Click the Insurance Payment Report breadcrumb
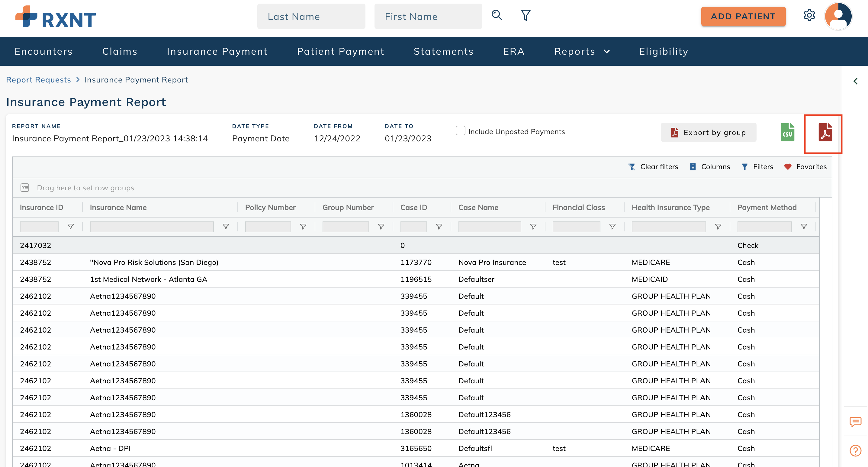 [136, 80]
